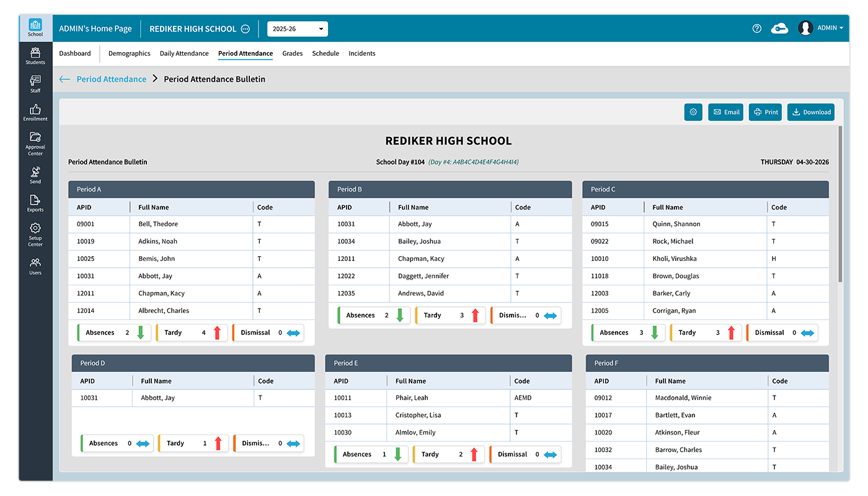
Task: Click the blue arrows in Period D Absences
Action: (143, 443)
